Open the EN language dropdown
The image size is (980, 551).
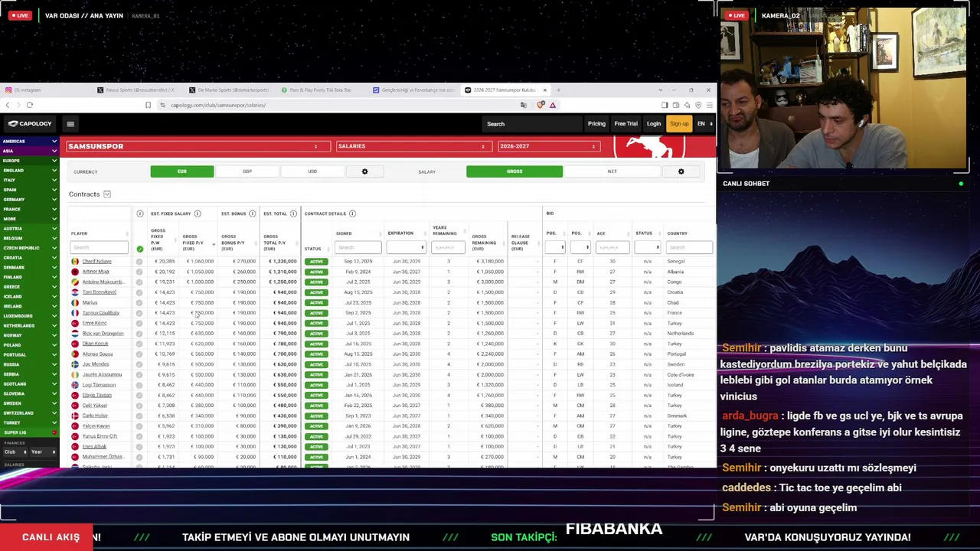tap(704, 124)
